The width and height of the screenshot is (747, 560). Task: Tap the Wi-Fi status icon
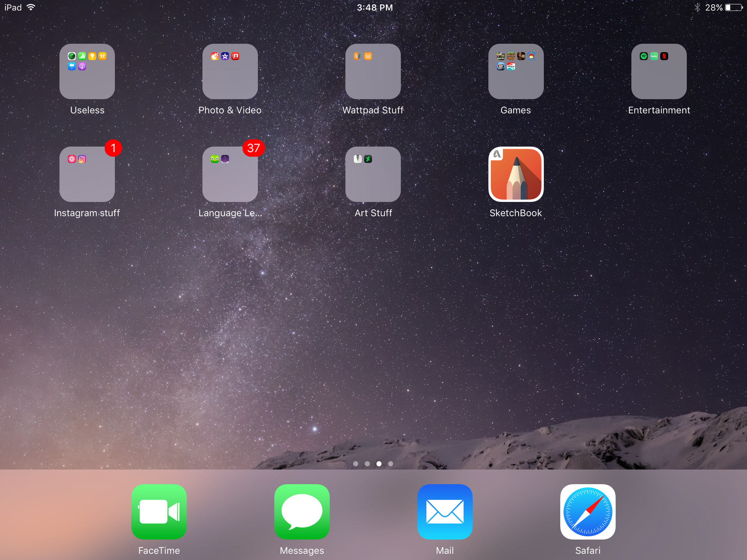click(31, 7)
